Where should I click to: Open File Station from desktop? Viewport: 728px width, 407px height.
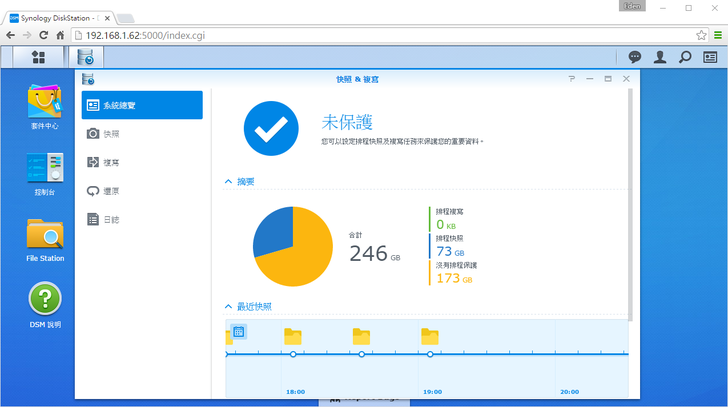coord(45,236)
